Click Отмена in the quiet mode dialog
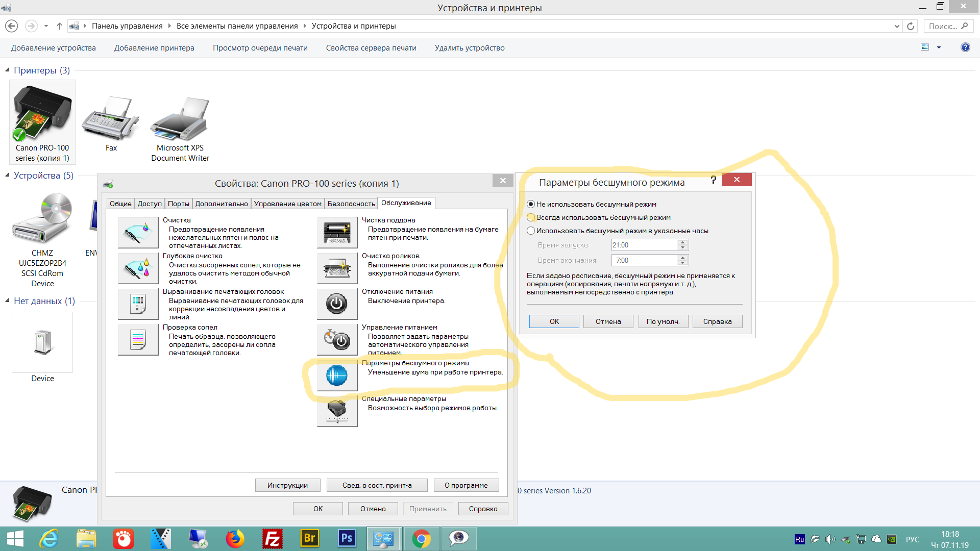 [608, 321]
